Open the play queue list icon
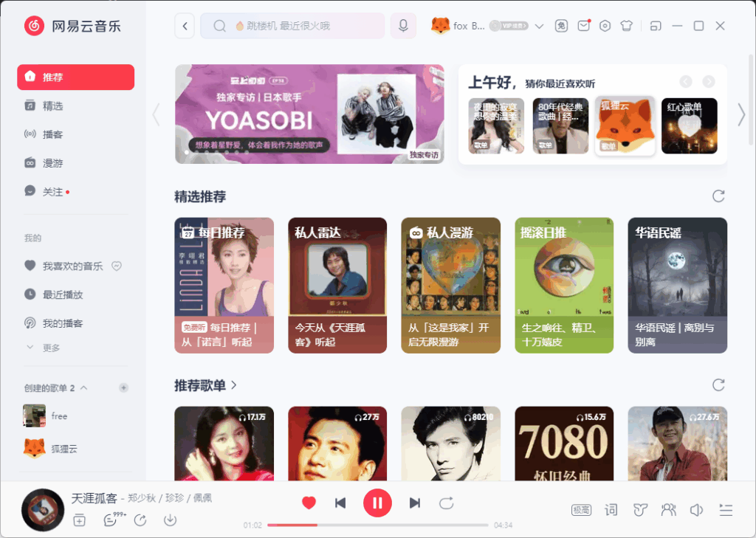This screenshot has height=538, width=756. tap(726, 509)
